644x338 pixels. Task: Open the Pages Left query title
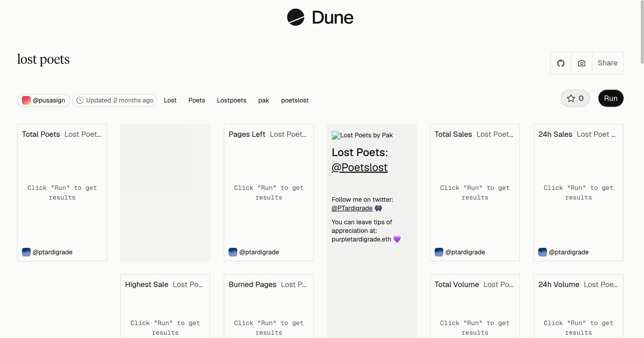click(x=247, y=134)
